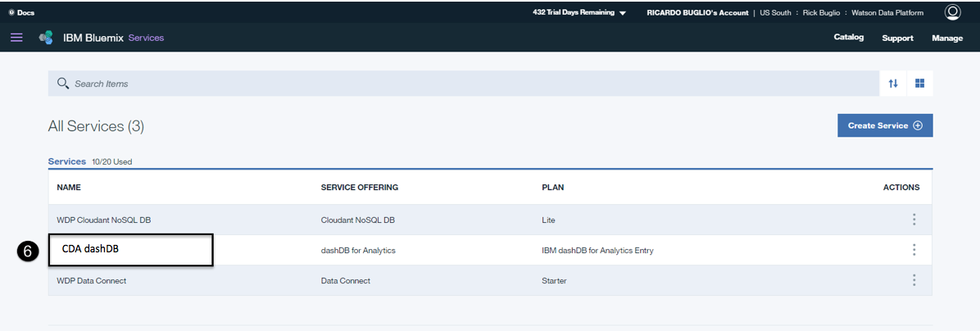This screenshot has width=980, height=331.
Task: Click the US South region text
Action: coord(776,12)
